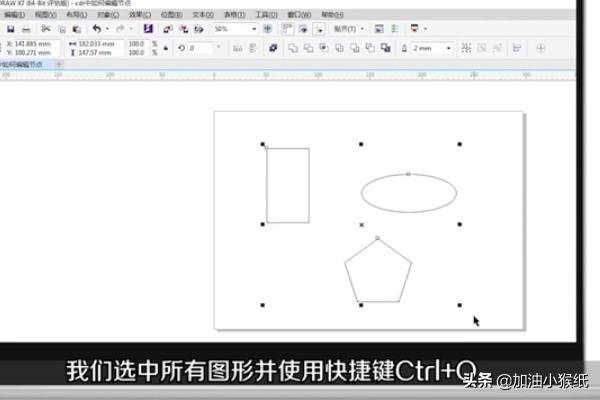600x400 pixels.
Task: Click the vertical scale 100.0 field
Action: point(138,52)
